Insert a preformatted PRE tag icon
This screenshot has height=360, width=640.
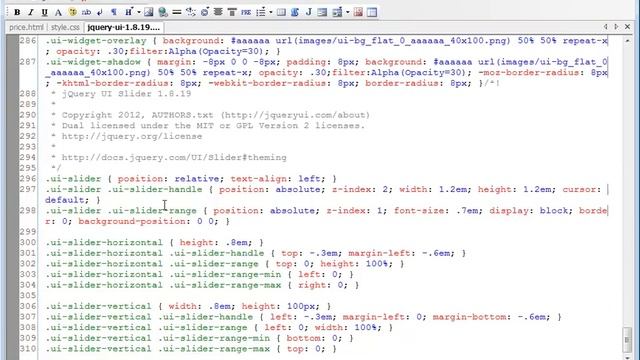click(x=246, y=12)
